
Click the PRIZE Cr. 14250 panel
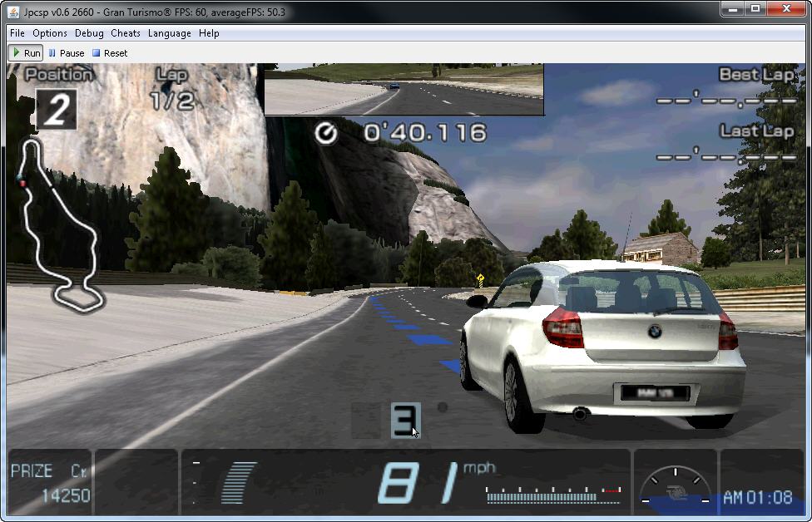point(50,482)
